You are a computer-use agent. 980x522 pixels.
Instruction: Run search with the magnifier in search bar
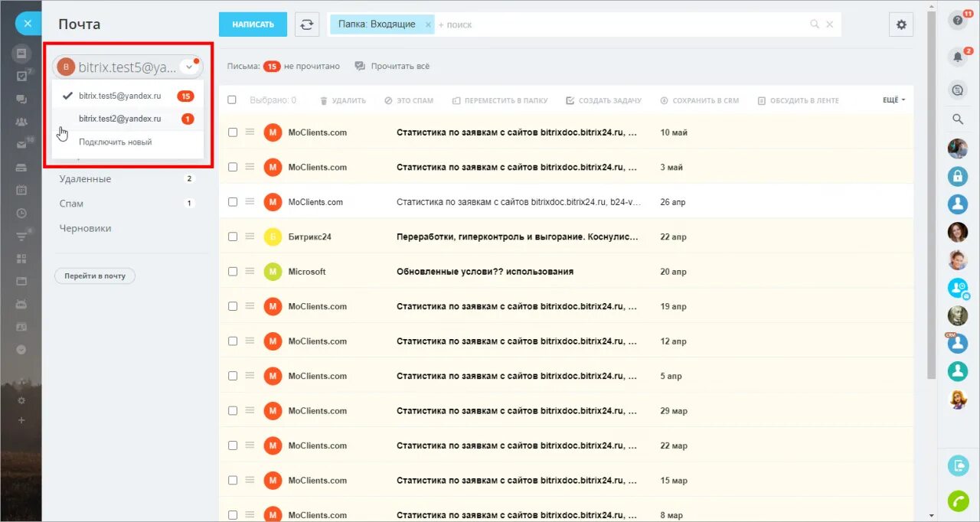pos(815,24)
